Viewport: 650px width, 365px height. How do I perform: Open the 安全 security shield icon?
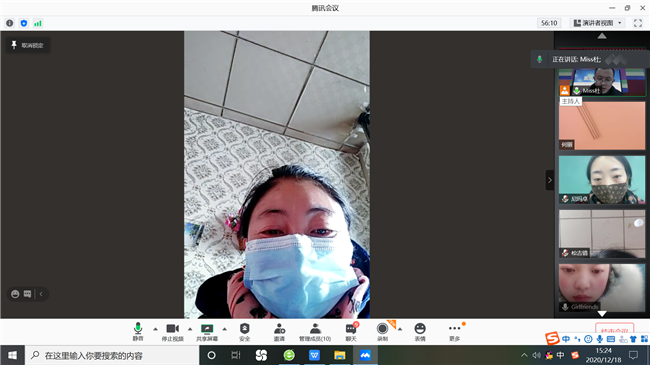pos(245,331)
